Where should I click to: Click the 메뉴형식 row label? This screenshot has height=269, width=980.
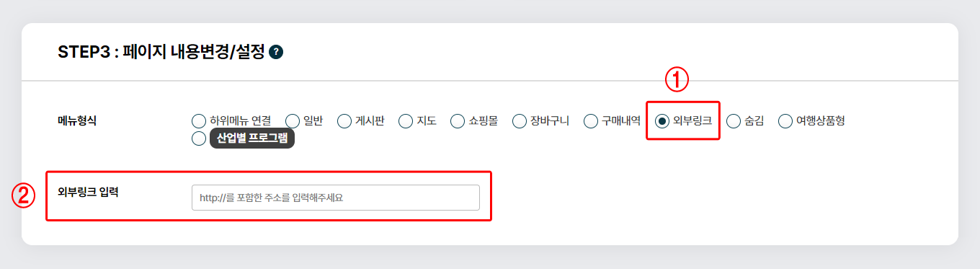77,120
